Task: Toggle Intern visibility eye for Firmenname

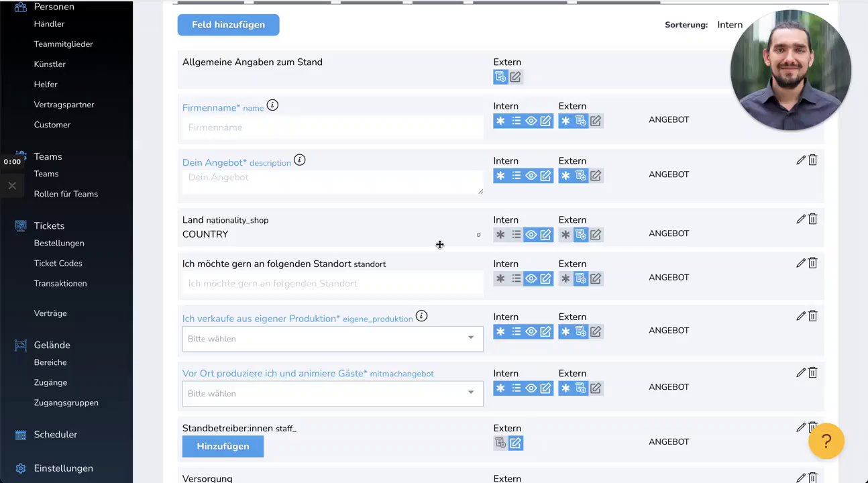Action: pos(531,121)
